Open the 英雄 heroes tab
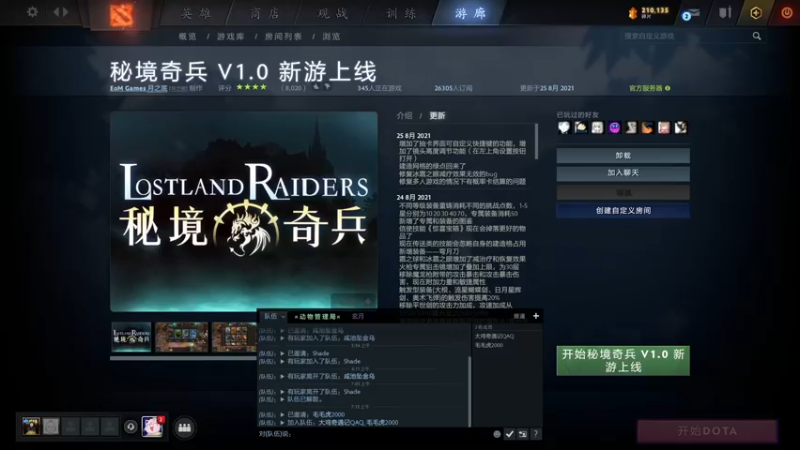800x450 pixels. 196,13
